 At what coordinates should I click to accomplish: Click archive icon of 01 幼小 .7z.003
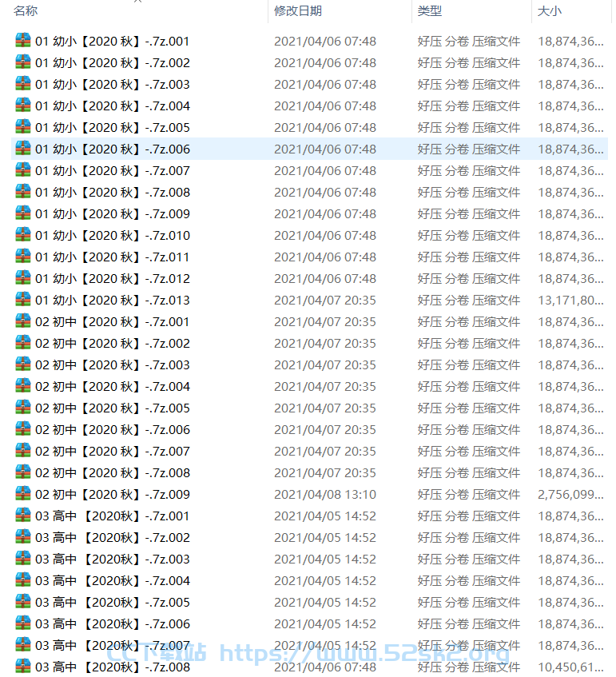pos(23,84)
